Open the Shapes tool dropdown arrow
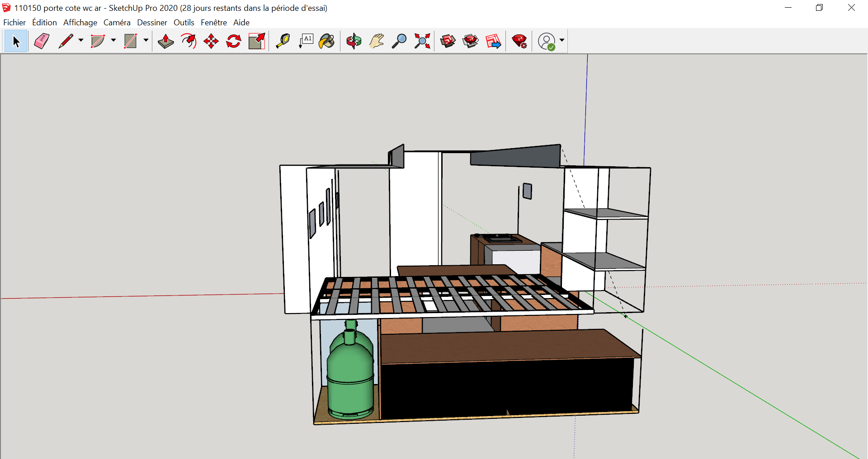 146,40
